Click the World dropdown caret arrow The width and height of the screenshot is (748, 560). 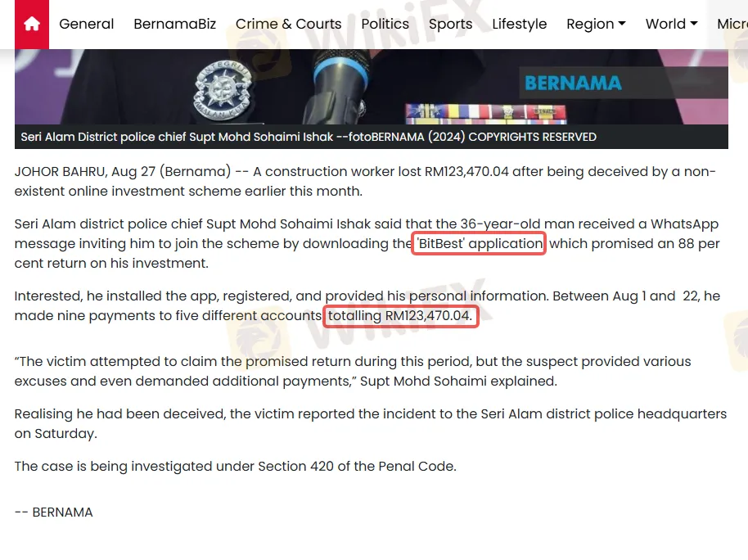click(694, 24)
